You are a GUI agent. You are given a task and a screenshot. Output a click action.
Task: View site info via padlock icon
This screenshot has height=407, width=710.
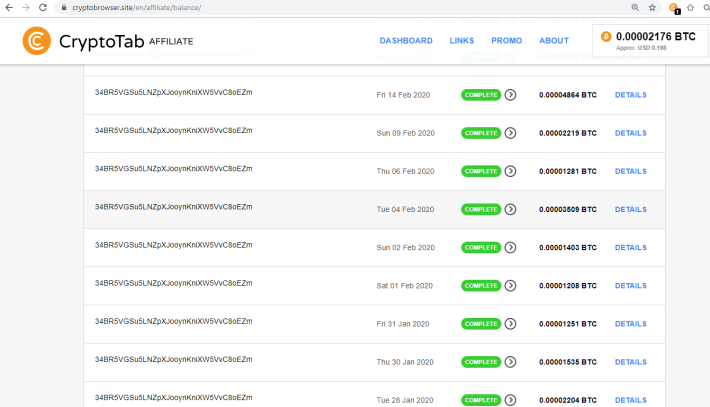[64, 8]
